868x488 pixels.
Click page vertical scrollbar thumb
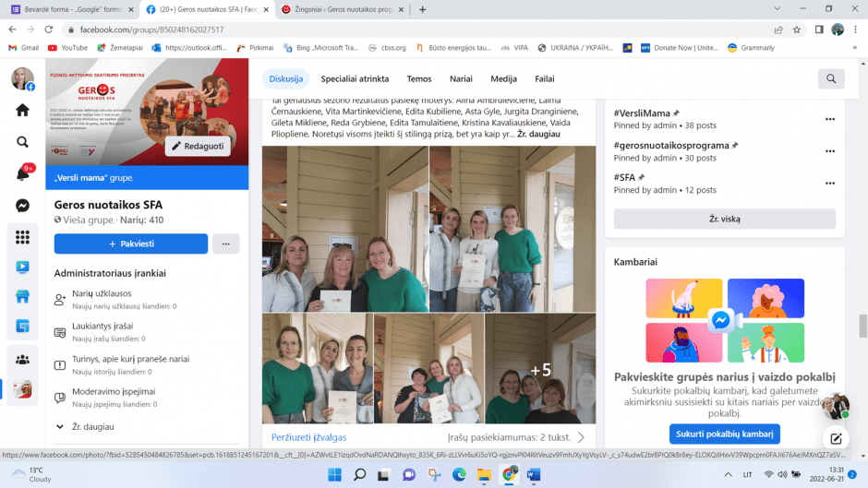863,326
